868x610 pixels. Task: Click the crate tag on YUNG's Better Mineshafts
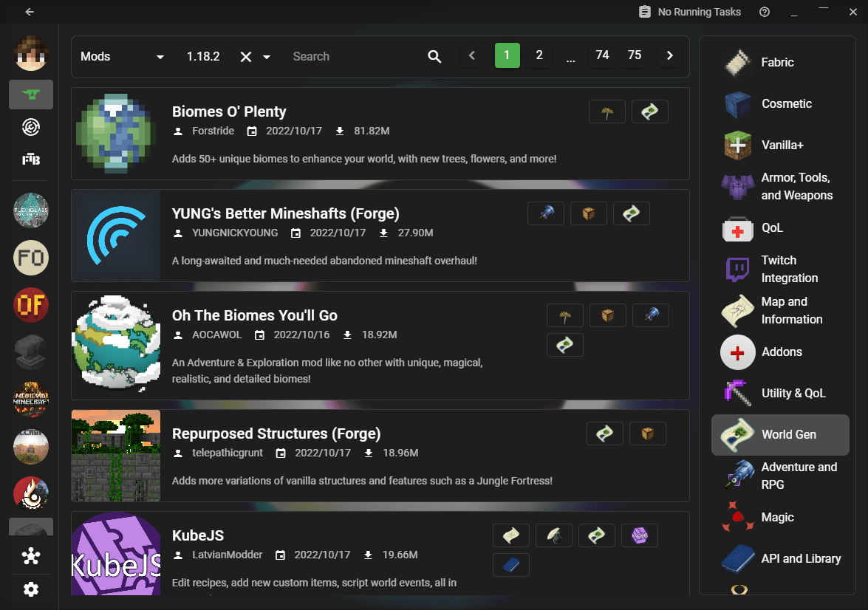[589, 213]
